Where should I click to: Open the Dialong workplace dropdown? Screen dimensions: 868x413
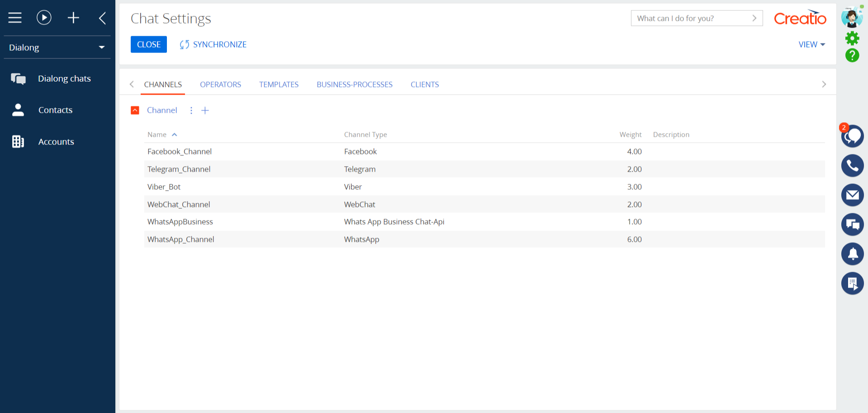pyautogui.click(x=57, y=47)
